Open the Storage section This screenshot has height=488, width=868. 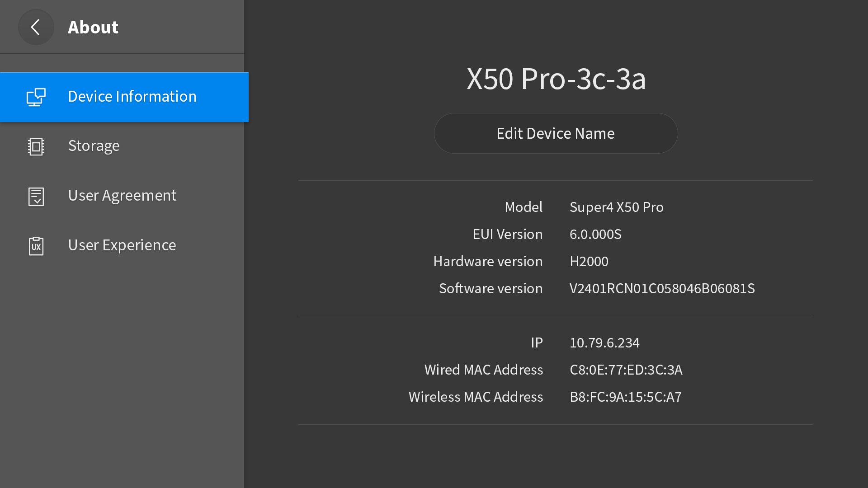click(x=122, y=146)
